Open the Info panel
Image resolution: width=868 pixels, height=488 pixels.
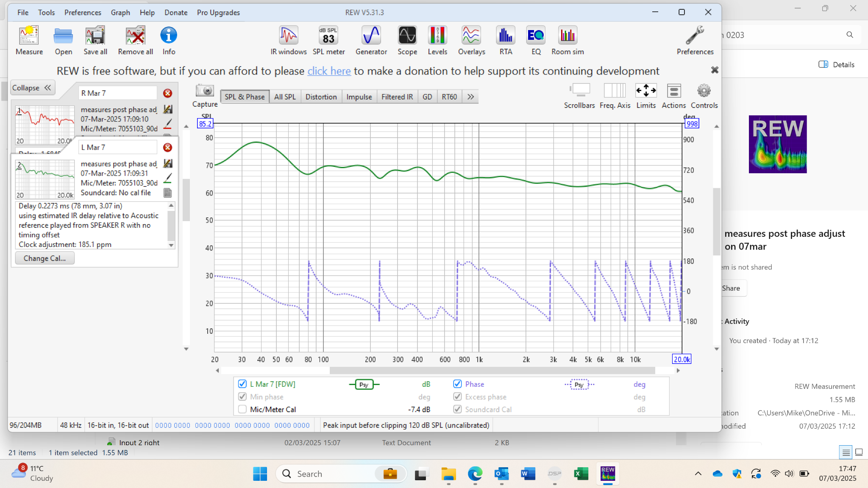click(169, 40)
